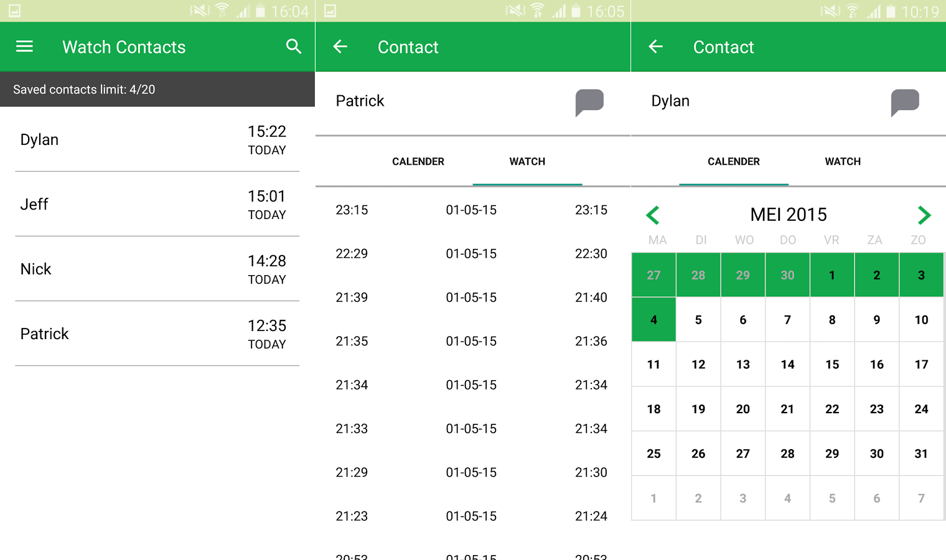Tap the 23:15 watch entry row
The image size is (946, 560).
[x=472, y=210]
